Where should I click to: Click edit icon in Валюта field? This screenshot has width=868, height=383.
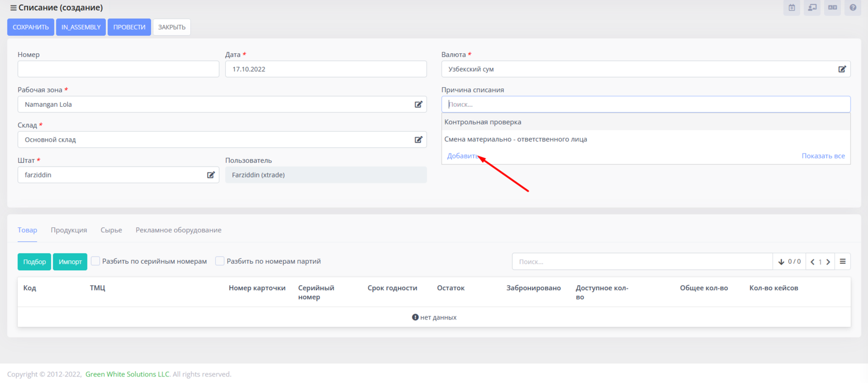tap(842, 69)
